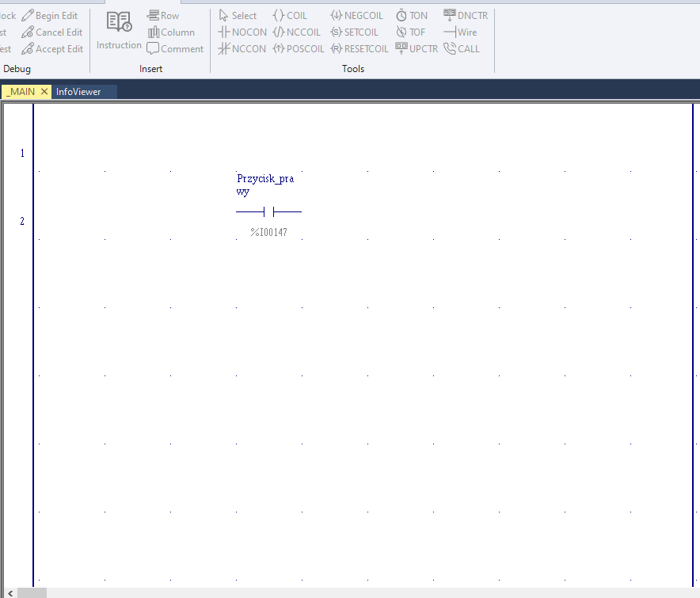Insert a new Row
The width and height of the screenshot is (700, 598).
click(163, 16)
